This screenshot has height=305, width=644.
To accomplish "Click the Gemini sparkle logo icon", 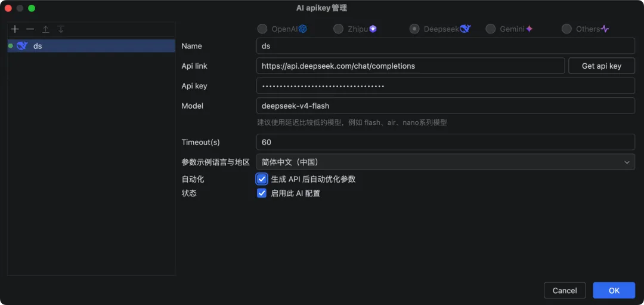I will pyautogui.click(x=530, y=29).
